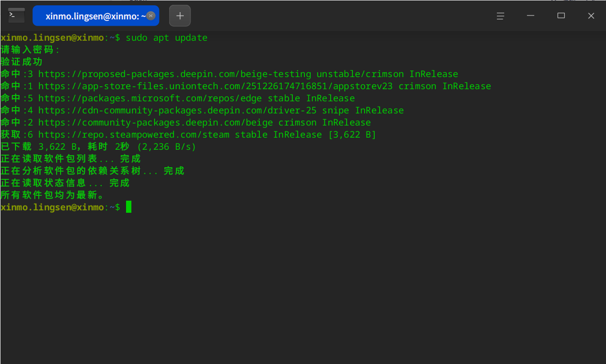Image resolution: width=606 pixels, height=364 pixels.
Task: Click the green cursor at the last prompt
Action: 128,207
